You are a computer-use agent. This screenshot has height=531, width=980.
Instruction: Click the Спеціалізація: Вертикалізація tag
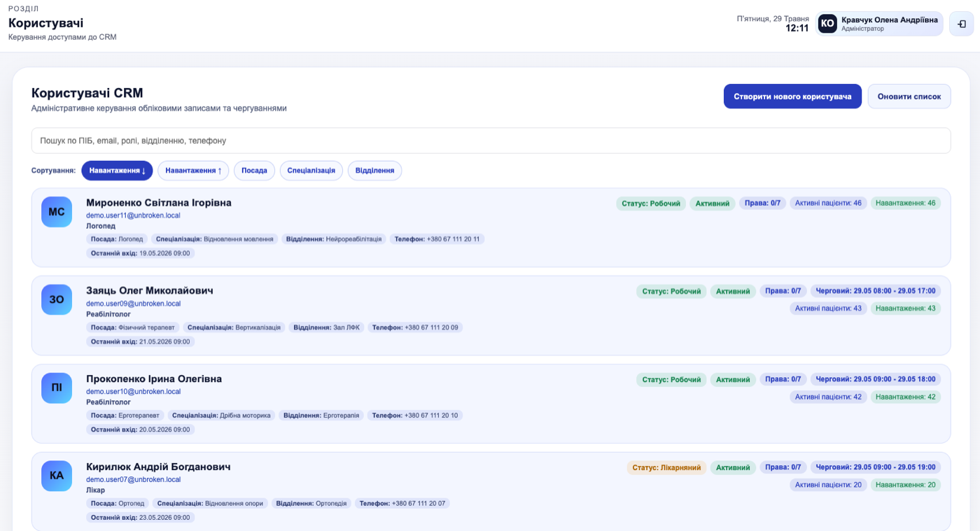[x=234, y=327]
